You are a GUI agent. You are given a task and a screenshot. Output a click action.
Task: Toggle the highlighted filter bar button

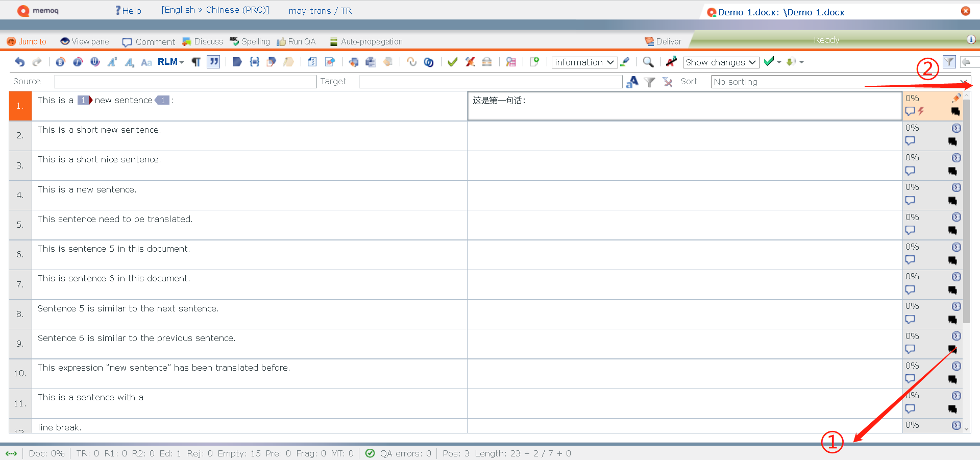pyautogui.click(x=949, y=62)
